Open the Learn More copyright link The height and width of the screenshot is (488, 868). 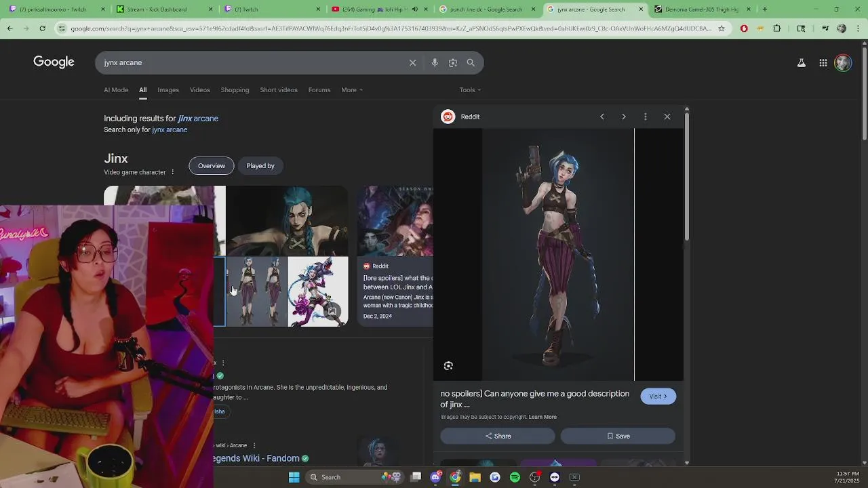pos(542,417)
